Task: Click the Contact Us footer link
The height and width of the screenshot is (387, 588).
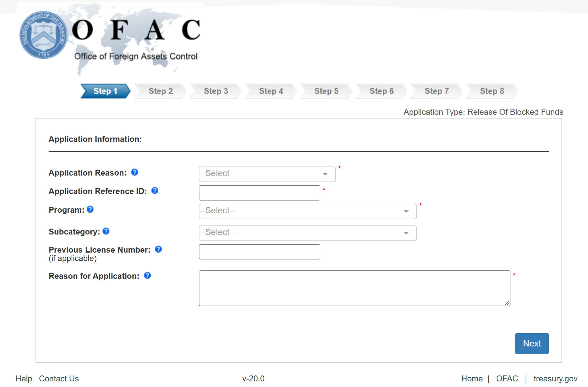Action: coord(59,379)
